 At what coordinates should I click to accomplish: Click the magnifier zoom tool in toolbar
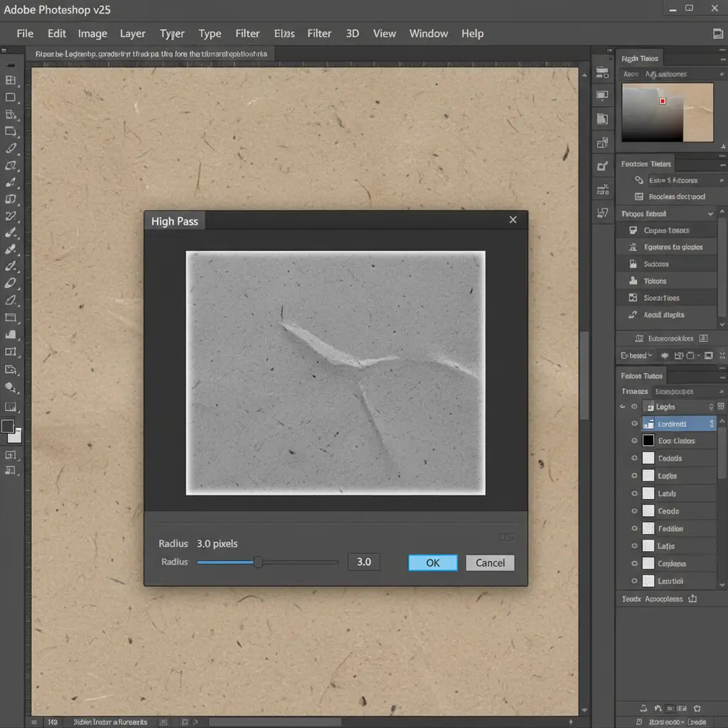pyautogui.click(x=11, y=387)
